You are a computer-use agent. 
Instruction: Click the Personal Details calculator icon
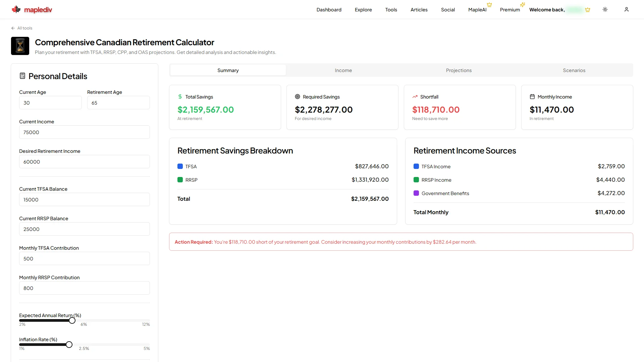coord(22,76)
